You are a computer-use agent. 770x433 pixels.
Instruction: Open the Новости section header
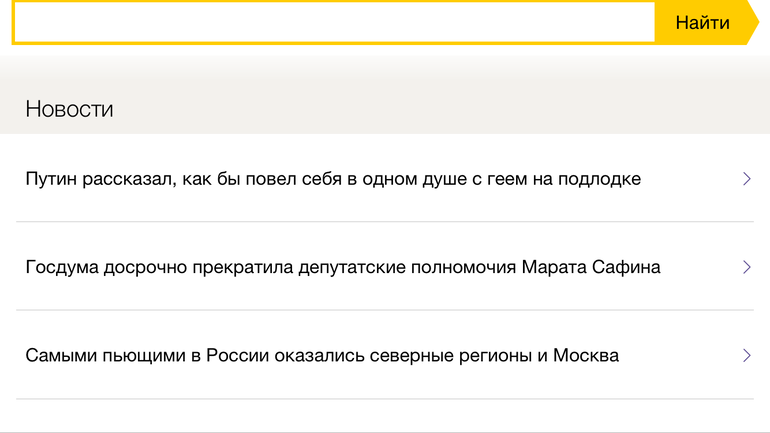click(x=70, y=109)
